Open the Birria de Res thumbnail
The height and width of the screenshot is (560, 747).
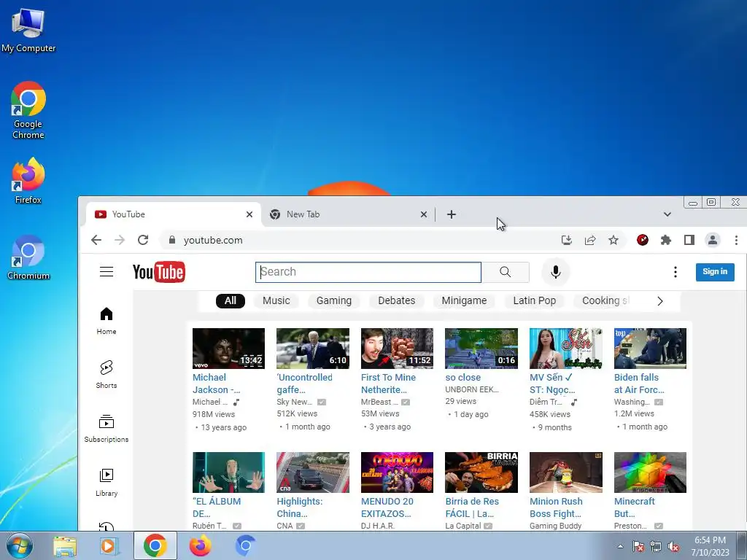pyautogui.click(x=481, y=472)
